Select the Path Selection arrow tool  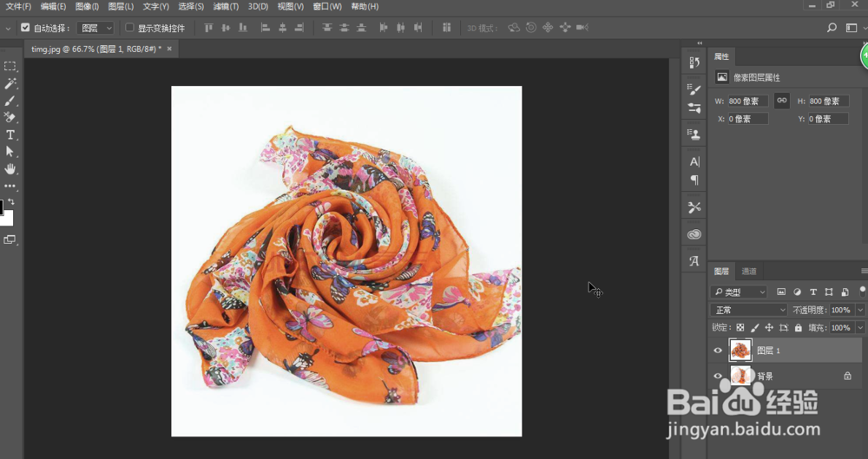click(10, 152)
